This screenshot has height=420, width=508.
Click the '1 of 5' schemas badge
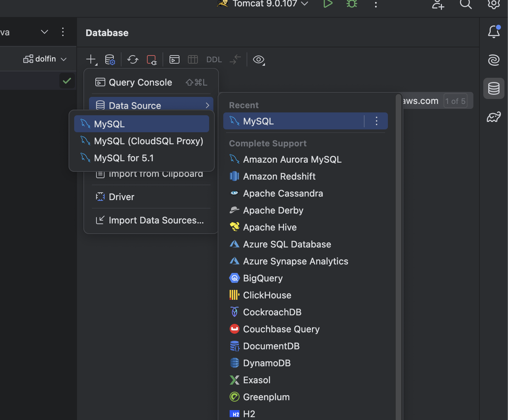pyautogui.click(x=455, y=101)
